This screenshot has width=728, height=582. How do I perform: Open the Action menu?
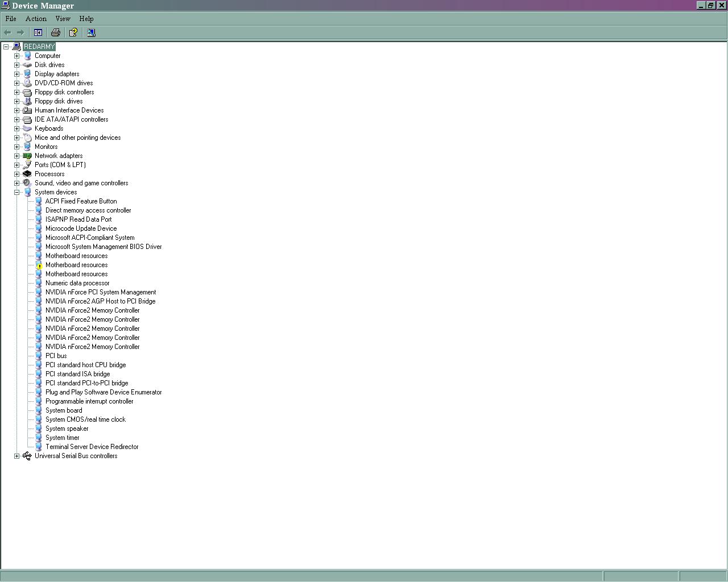[x=36, y=19]
